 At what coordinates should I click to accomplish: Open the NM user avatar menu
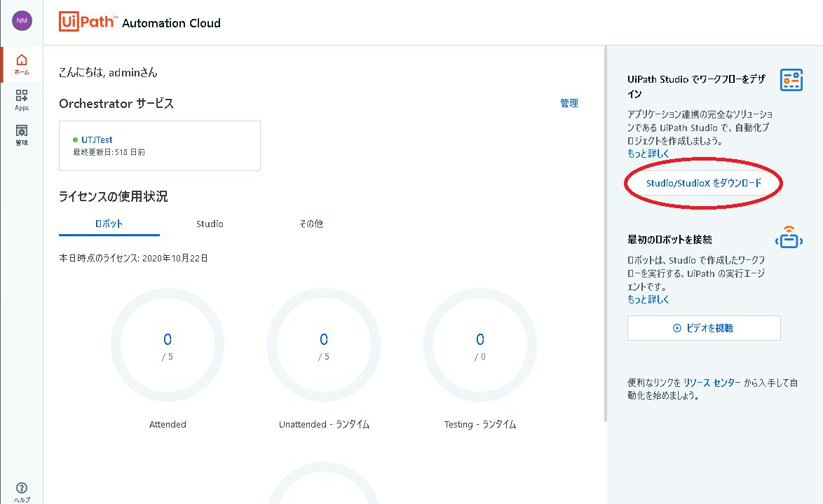22,21
